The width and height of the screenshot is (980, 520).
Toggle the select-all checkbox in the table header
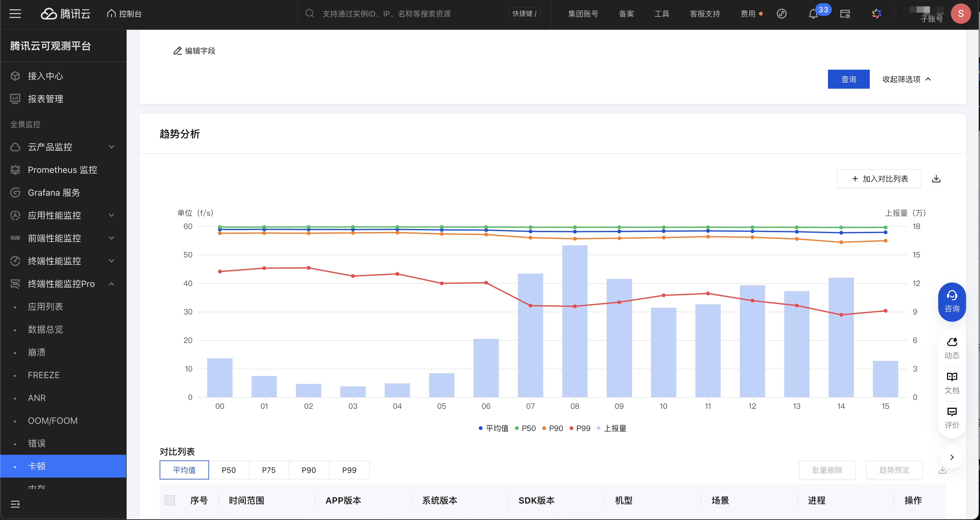tap(170, 500)
